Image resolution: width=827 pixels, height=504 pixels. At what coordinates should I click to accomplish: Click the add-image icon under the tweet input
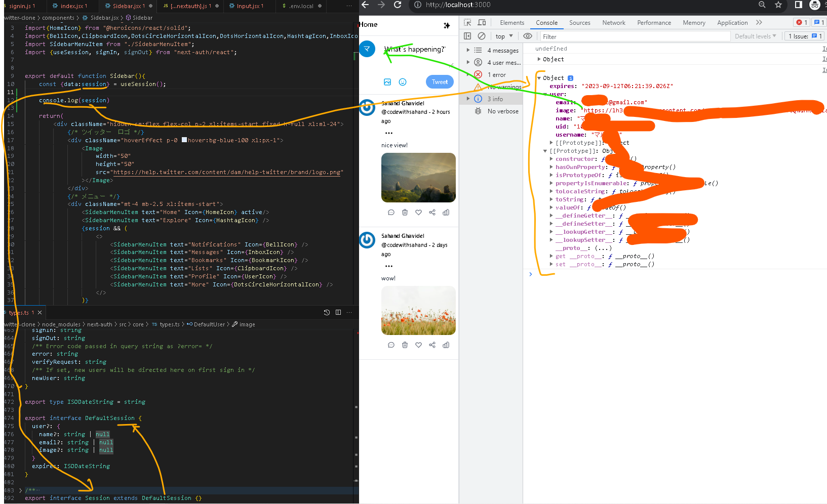(387, 82)
